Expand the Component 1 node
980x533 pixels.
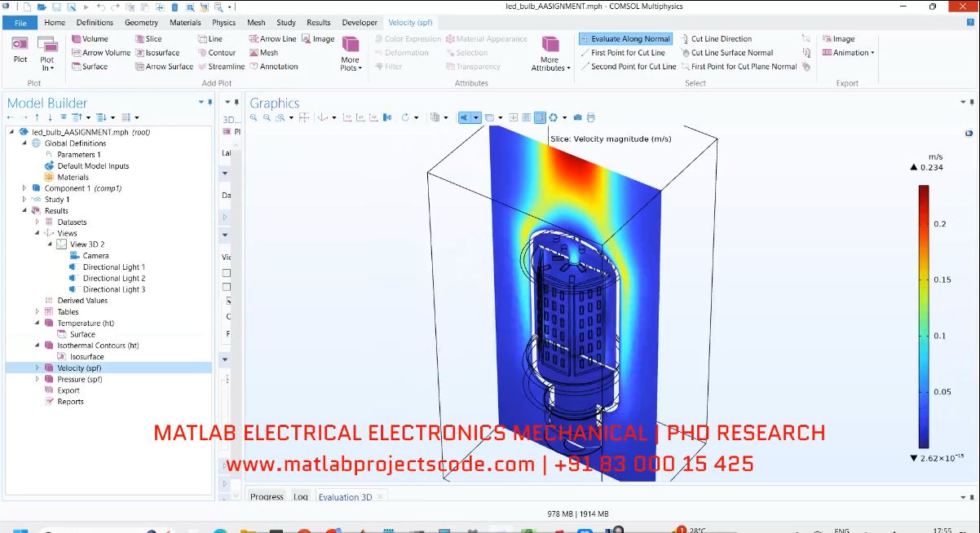tap(24, 188)
